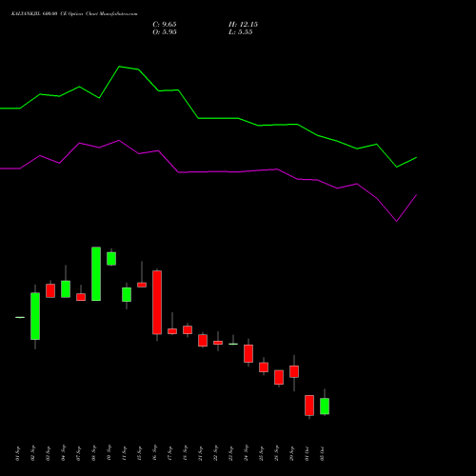Select the 16 Sep date label

[155, 453]
